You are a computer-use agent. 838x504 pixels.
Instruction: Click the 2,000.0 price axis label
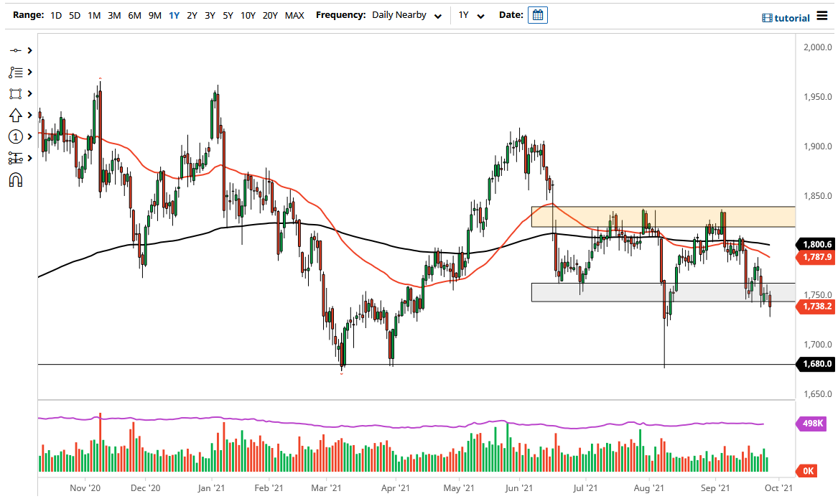pos(818,47)
